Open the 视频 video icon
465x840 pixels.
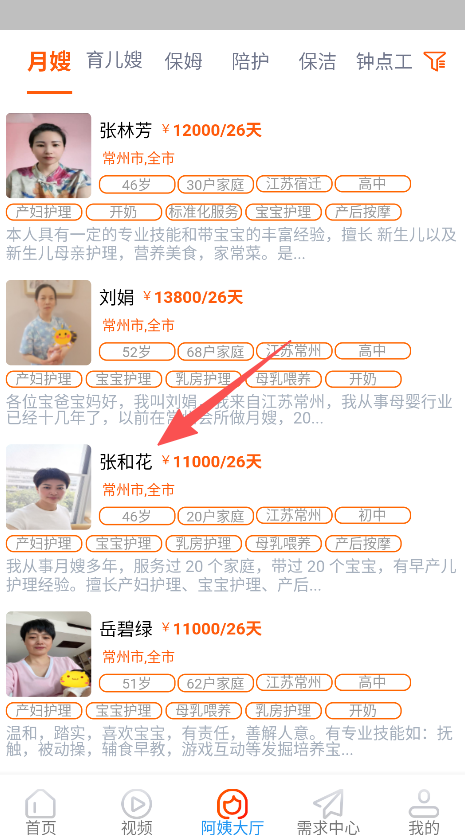coord(137,804)
